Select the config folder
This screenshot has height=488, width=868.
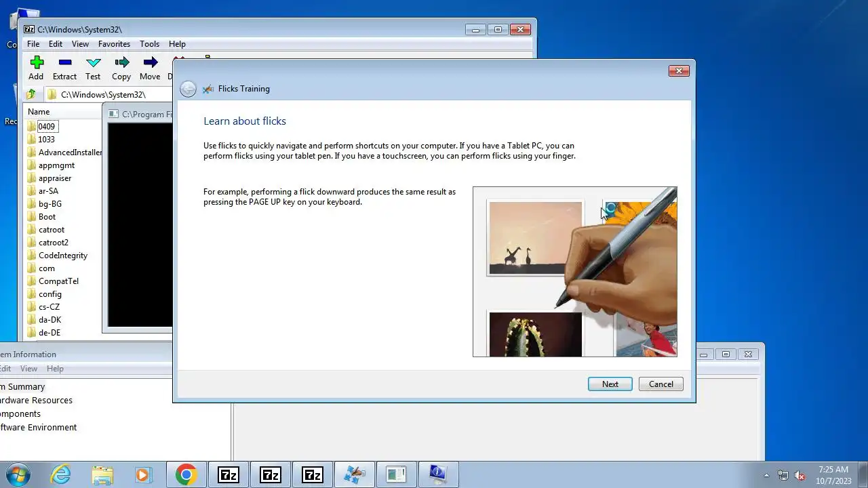50,293
